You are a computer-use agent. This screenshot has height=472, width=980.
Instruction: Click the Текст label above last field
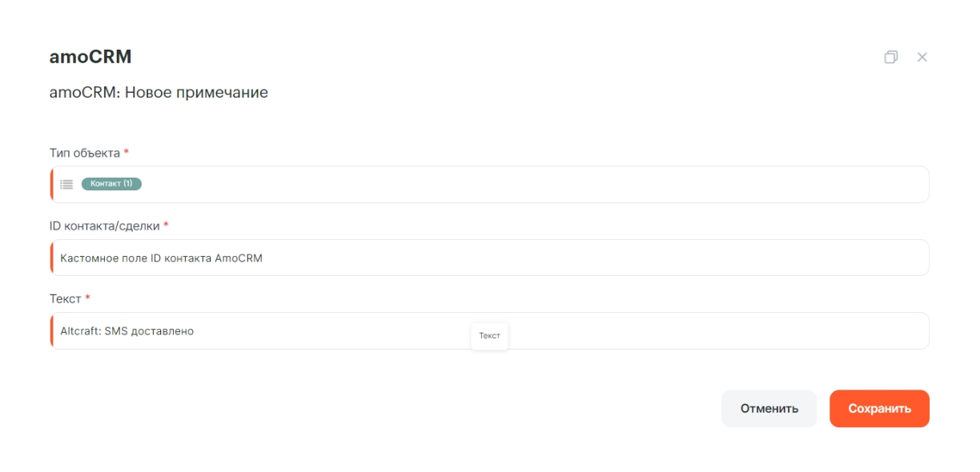point(66,298)
